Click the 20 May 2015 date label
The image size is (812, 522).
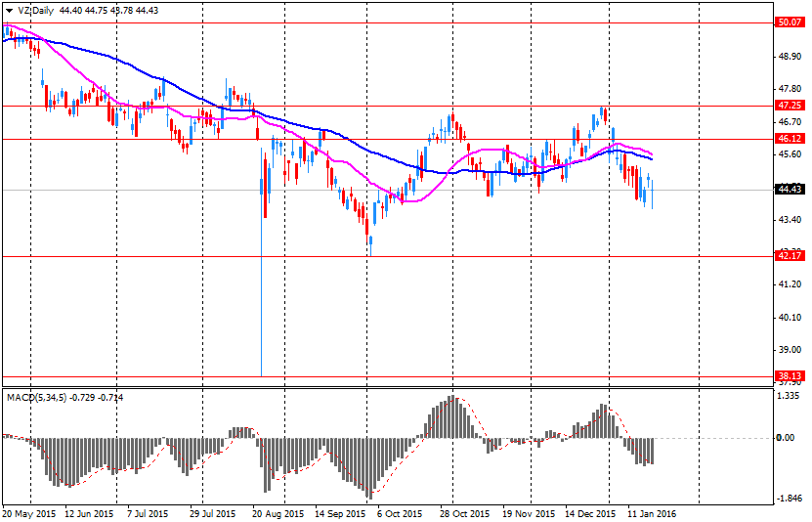27,513
